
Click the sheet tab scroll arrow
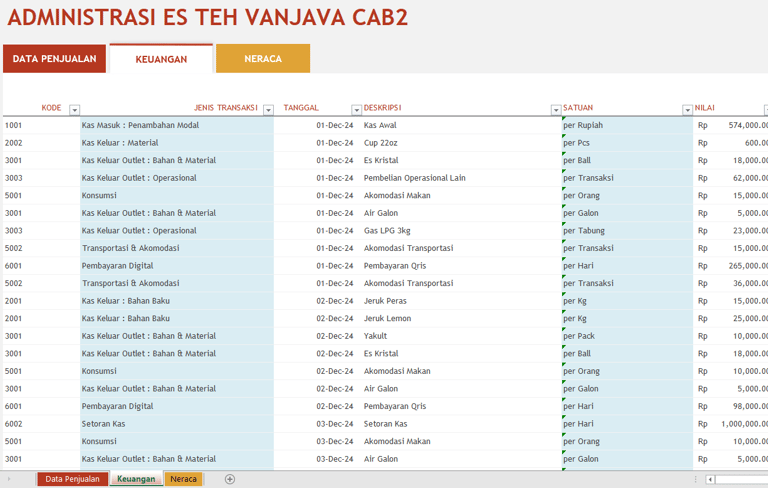(x=9, y=479)
